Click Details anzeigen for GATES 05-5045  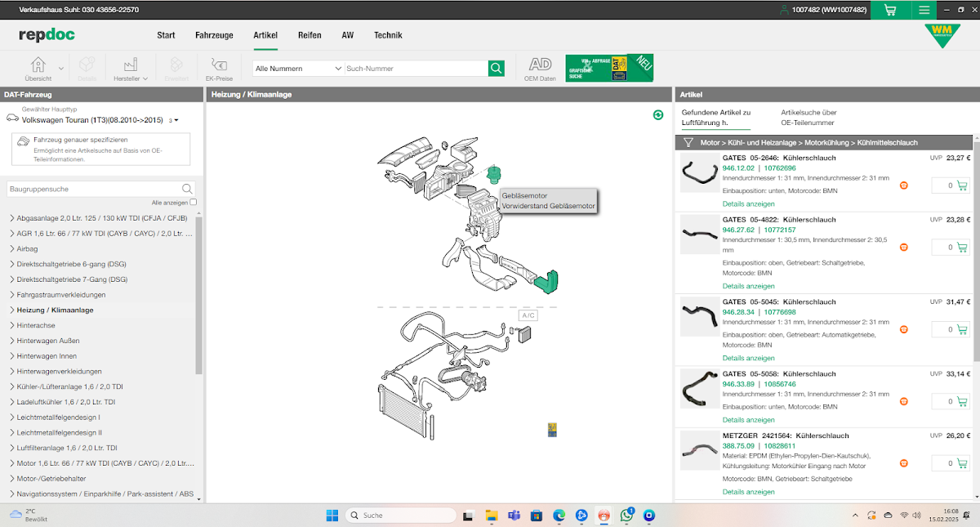click(748, 358)
